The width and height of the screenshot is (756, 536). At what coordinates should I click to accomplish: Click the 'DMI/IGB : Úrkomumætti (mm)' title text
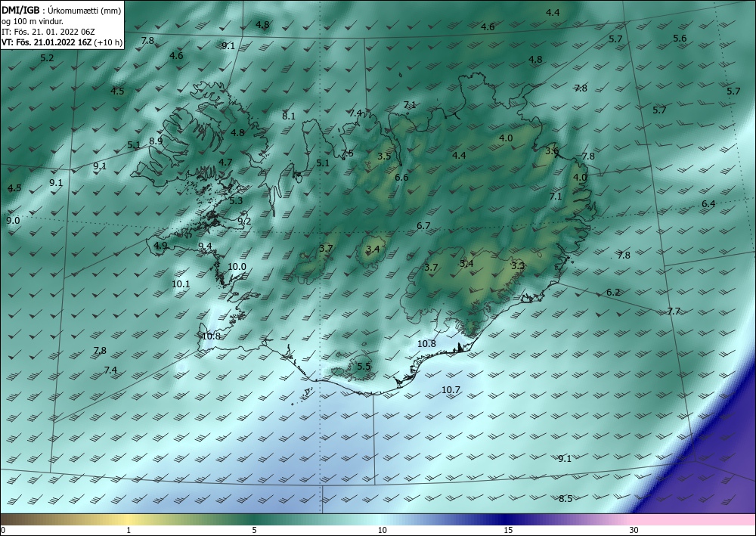click(x=62, y=10)
